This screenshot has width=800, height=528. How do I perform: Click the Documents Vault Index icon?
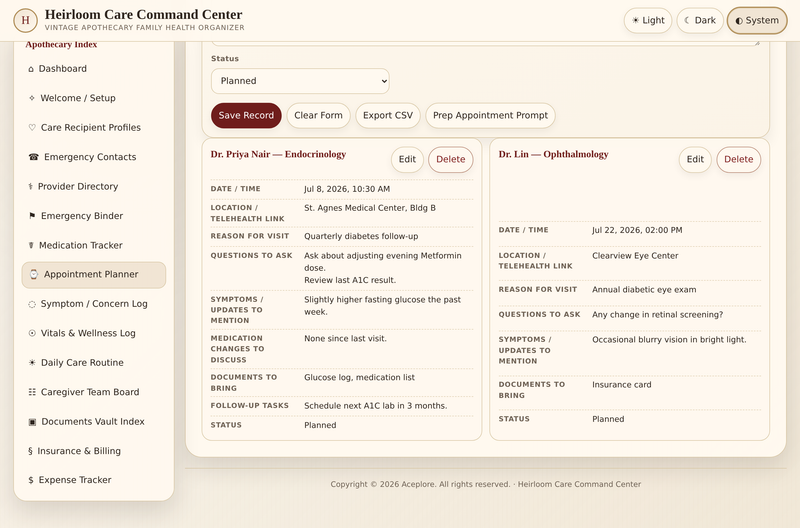tap(32, 422)
